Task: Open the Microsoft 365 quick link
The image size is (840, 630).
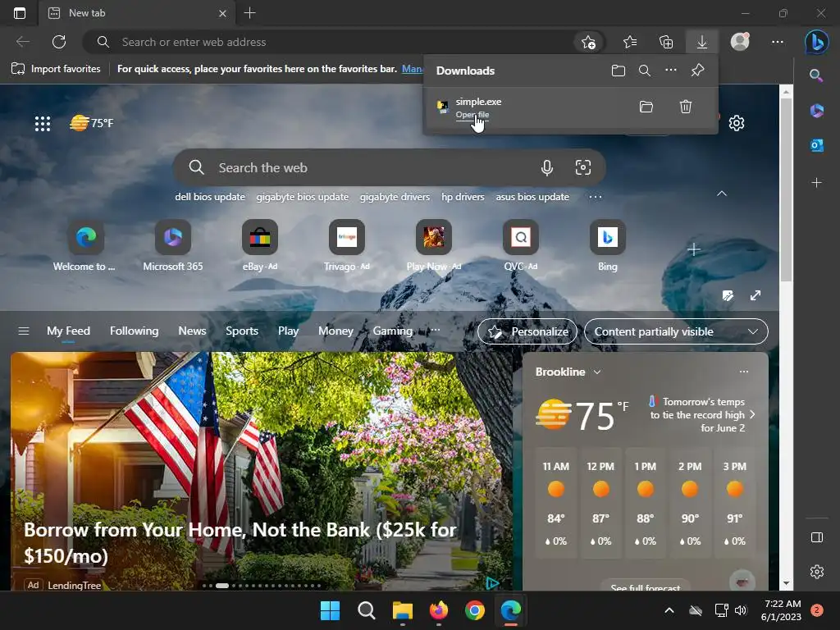Action: [x=172, y=245]
